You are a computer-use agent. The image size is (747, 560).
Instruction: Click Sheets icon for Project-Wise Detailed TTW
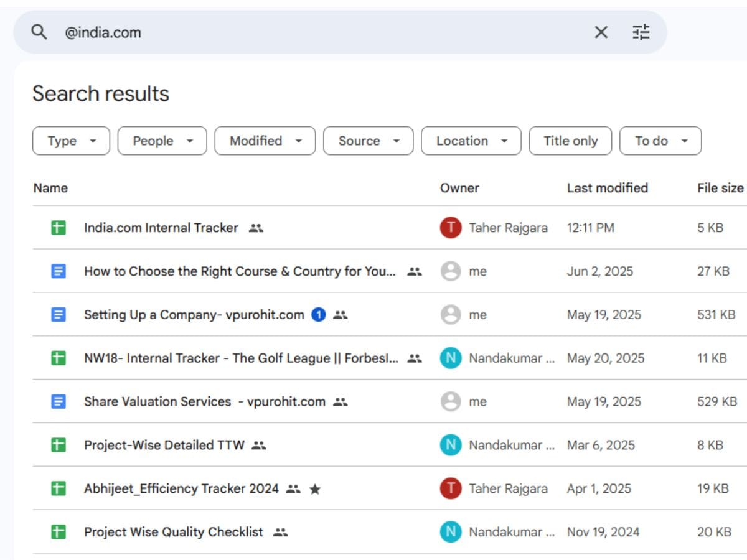coord(58,446)
